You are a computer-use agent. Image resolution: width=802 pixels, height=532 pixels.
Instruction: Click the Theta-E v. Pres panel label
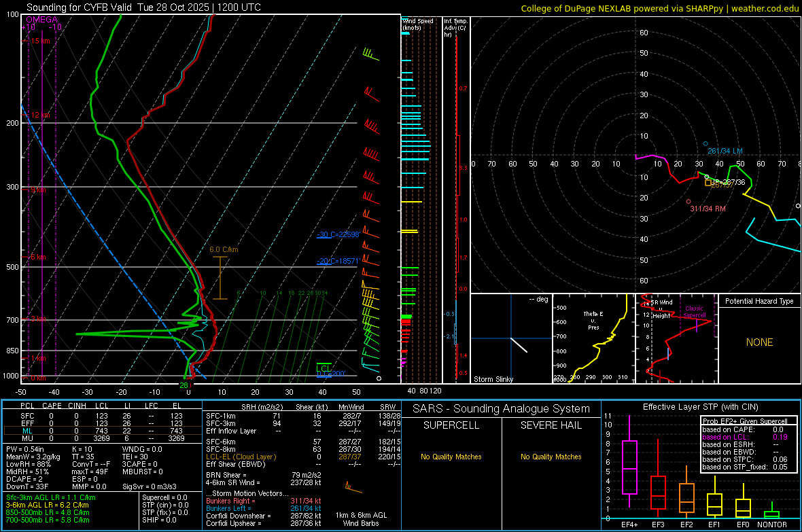coord(593,320)
